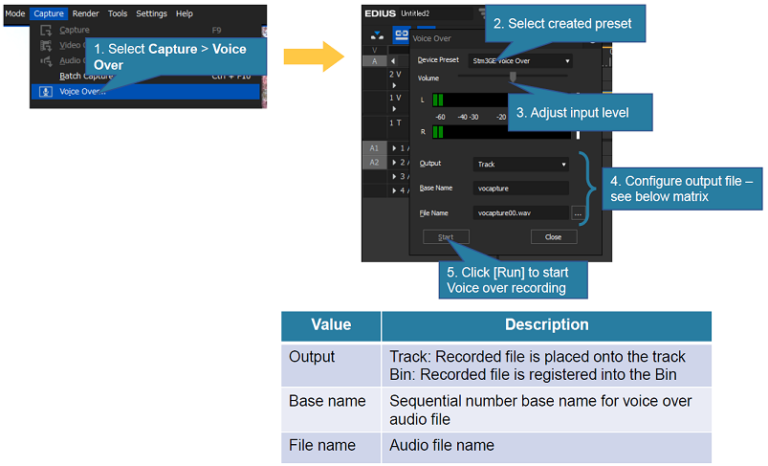768x466 pixels.
Task: Toggle the A1 audio channel patch
Action: [374, 148]
